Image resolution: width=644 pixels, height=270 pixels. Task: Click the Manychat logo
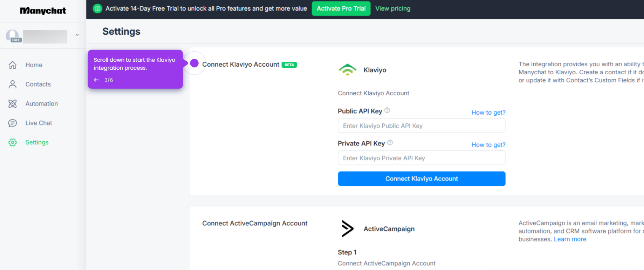point(43,11)
